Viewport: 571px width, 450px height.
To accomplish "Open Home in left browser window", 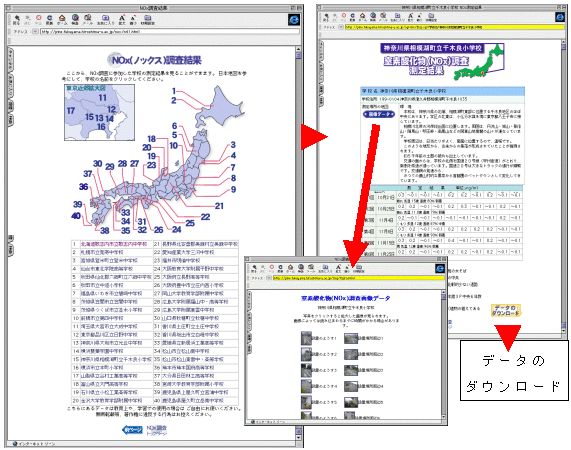I will [62, 19].
